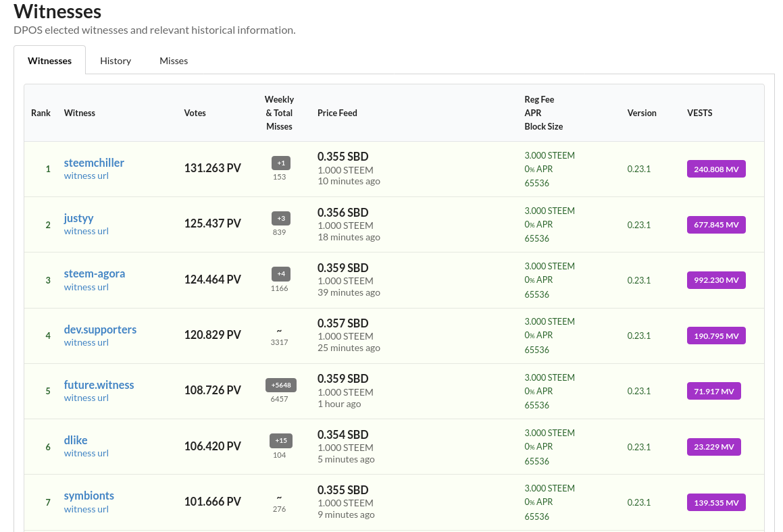The width and height of the screenshot is (783, 532).
Task: Click total misses count 276
Action: (279, 509)
